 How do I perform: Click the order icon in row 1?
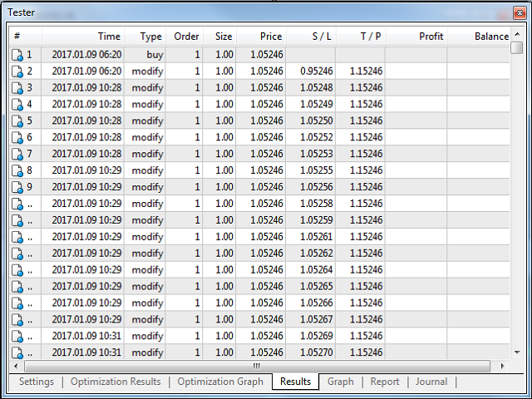click(17, 55)
